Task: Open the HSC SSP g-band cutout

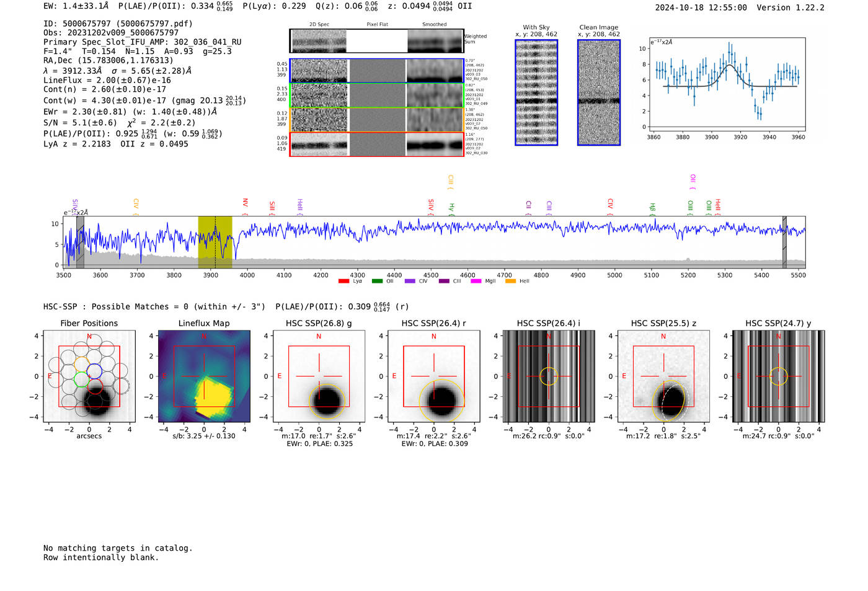Action: tap(319, 376)
